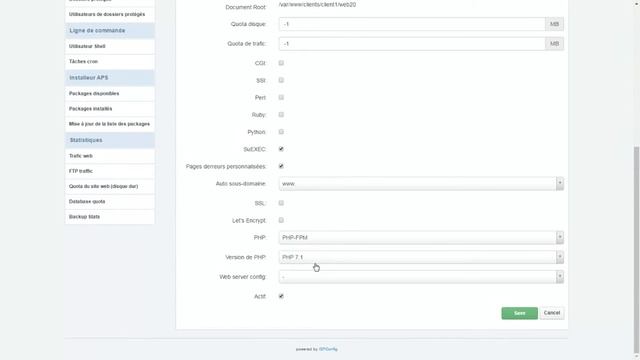
Task: Open the Version de PHP dropdown
Action: pyautogui.click(x=421, y=257)
